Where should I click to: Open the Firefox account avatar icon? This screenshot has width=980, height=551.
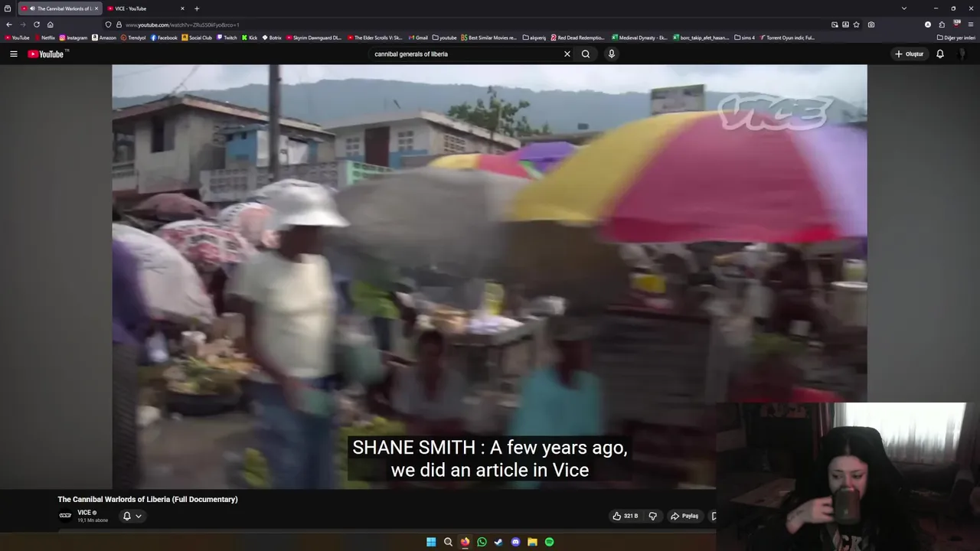click(x=928, y=24)
